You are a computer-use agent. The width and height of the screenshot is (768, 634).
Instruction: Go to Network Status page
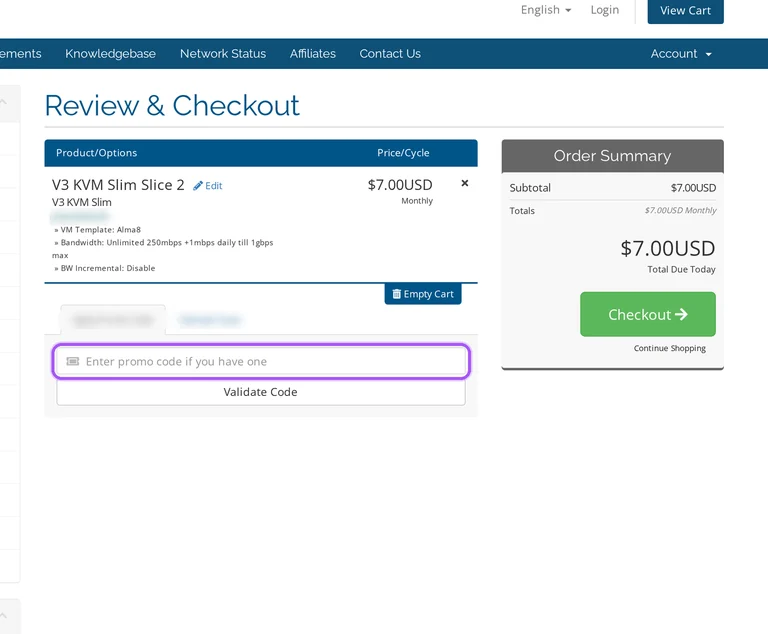tap(223, 53)
